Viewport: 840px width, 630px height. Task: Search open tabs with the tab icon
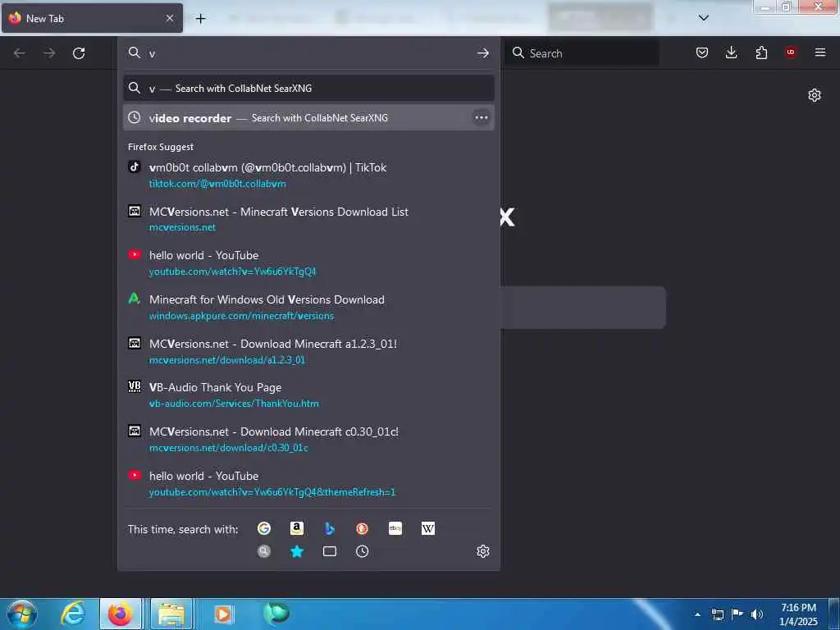pos(330,551)
